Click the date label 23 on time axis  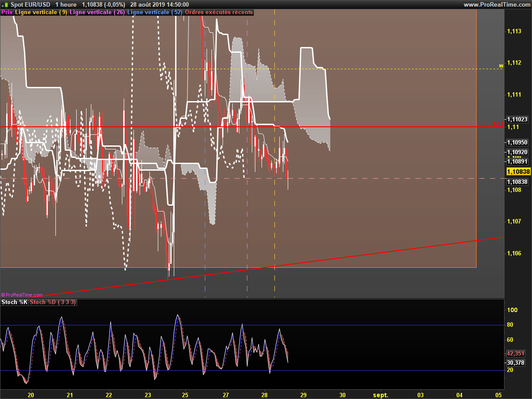pos(148,395)
